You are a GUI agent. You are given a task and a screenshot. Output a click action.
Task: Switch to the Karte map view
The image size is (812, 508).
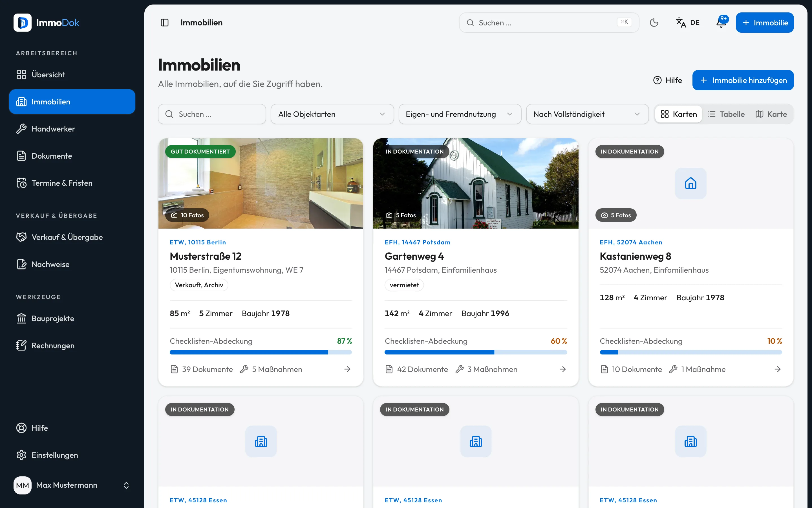[x=771, y=114]
